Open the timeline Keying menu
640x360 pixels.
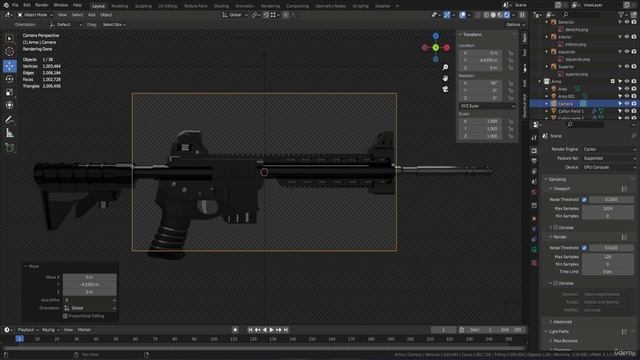tap(51, 330)
